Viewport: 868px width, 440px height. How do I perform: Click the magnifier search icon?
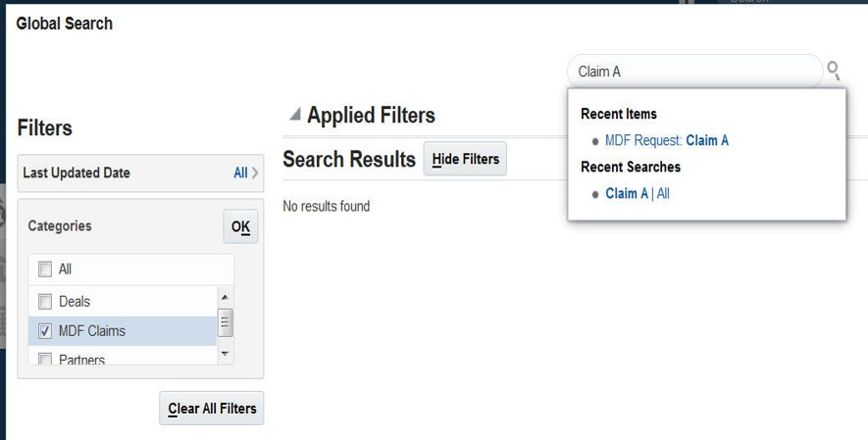[834, 71]
